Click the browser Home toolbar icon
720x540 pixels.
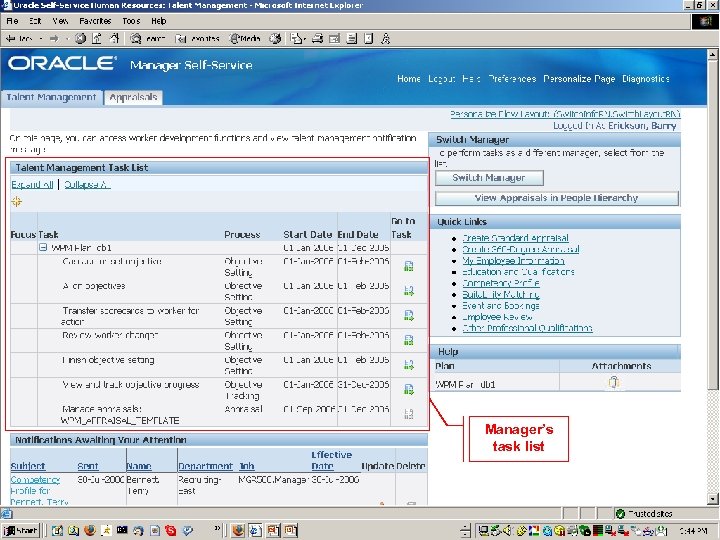pyautogui.click(x=114, y=39)
